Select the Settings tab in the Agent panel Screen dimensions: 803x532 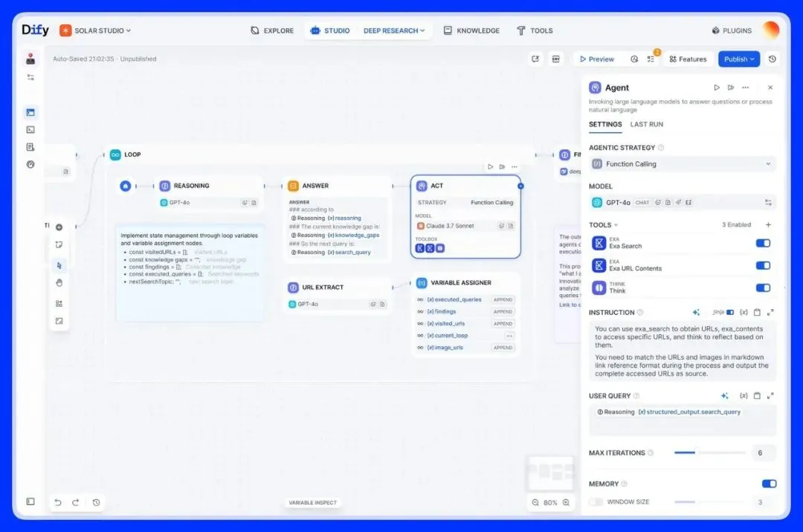pos(604,124)
